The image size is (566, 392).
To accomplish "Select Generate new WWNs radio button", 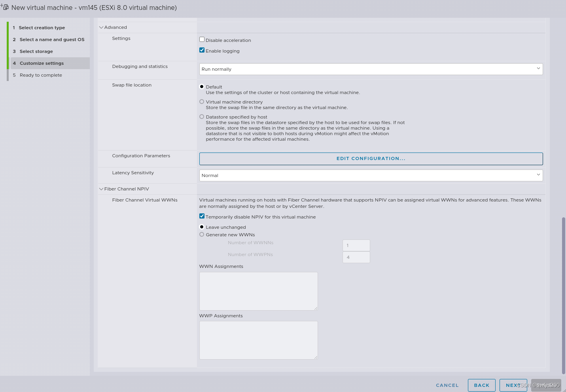I will pos(202,234).
